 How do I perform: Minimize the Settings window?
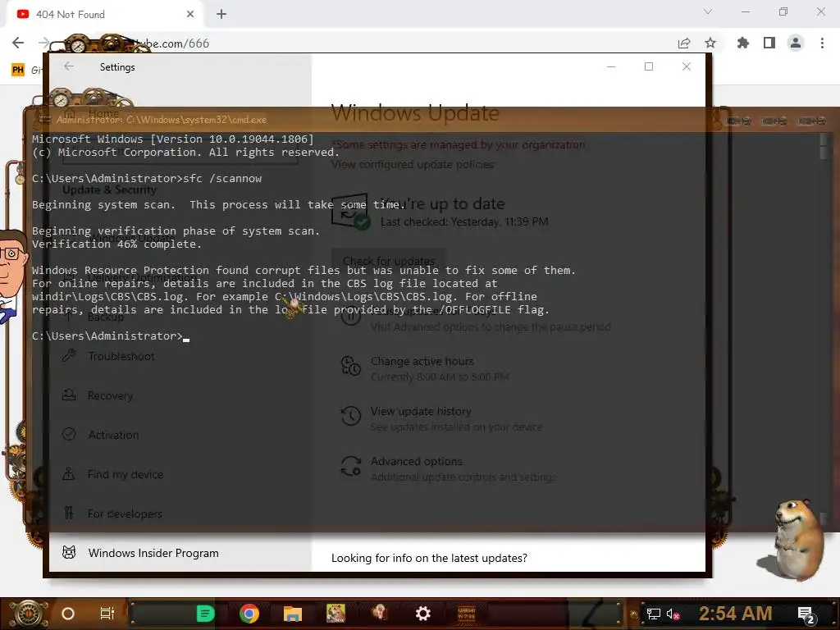pos(610,66)
